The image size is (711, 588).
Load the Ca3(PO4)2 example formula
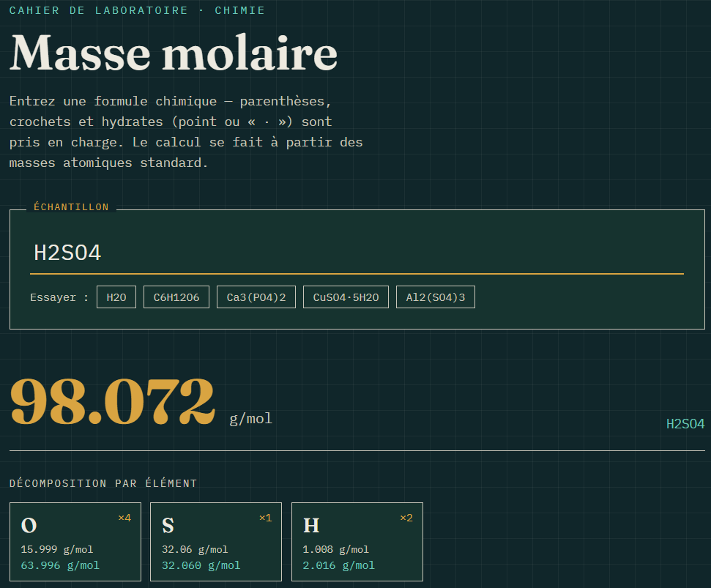256,297
